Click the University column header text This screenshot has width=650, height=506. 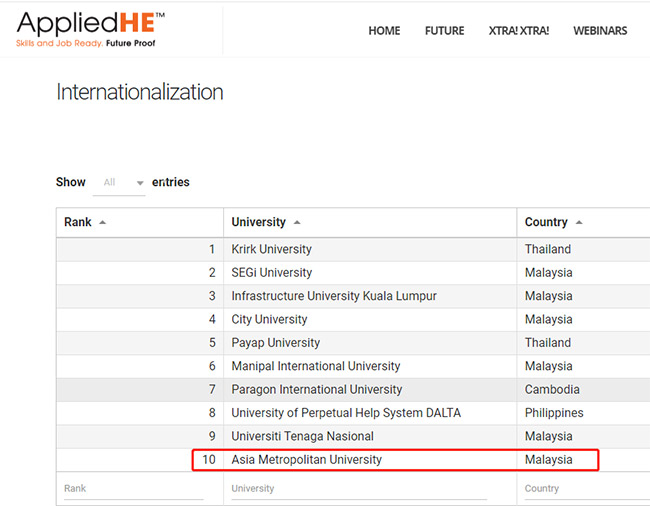click(x=259, y=222)
